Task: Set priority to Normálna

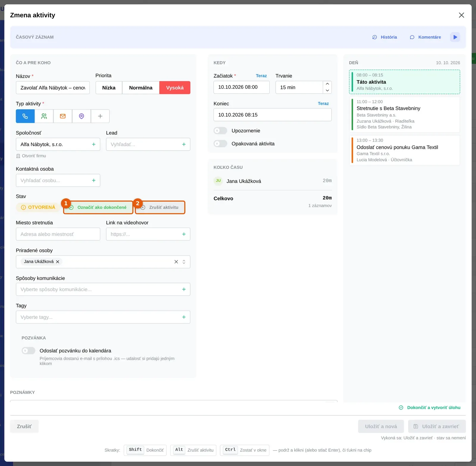Action: pos(141,88)
